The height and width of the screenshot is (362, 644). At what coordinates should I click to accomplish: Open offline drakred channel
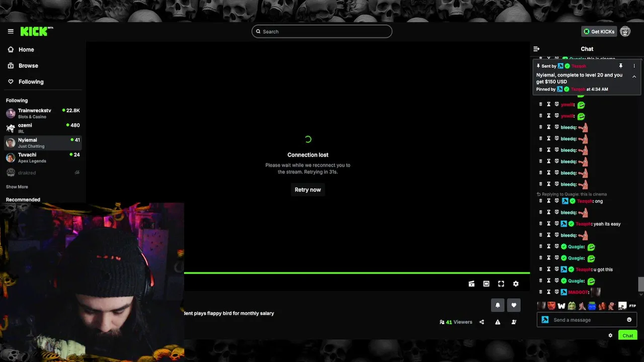tap(43, 172)
